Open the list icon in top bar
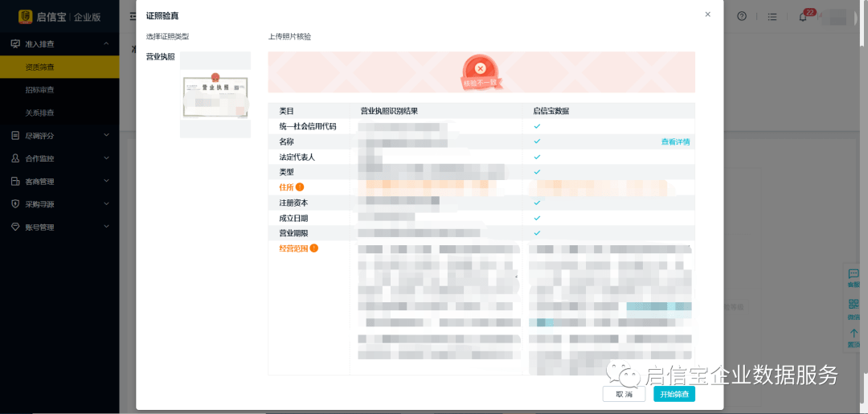868x414 pixels. (772, 17)
